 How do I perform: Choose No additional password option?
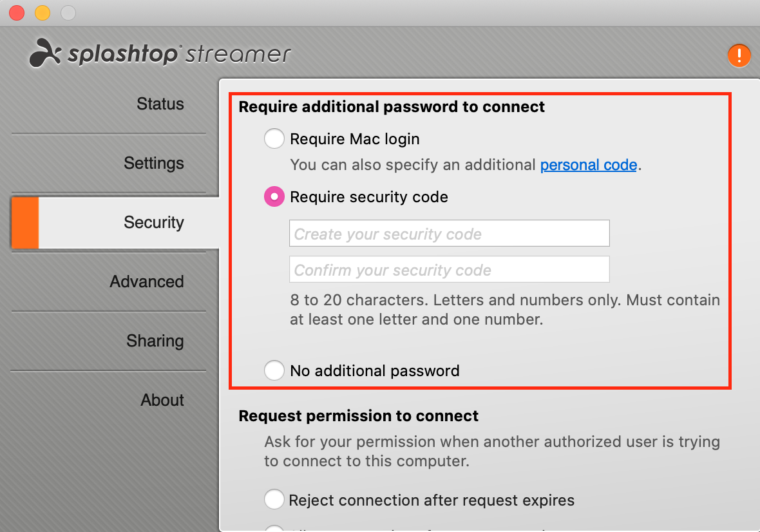coord(274,370)
